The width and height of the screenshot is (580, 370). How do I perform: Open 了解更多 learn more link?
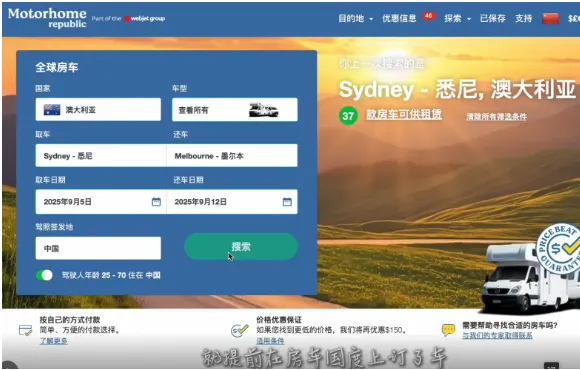(54, 341)
